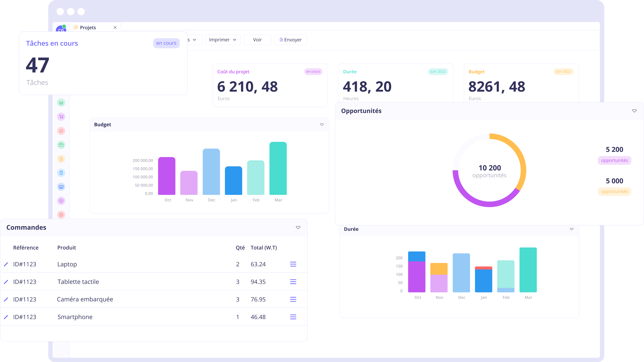
Task: Open the document sidebar icon
Action: pos(61,159)
